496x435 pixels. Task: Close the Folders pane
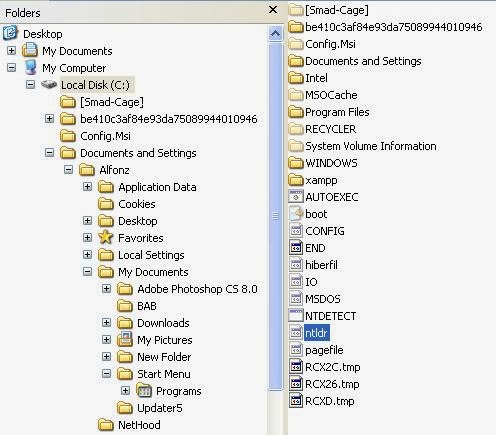pyautogui.click(x=273, y=10)
